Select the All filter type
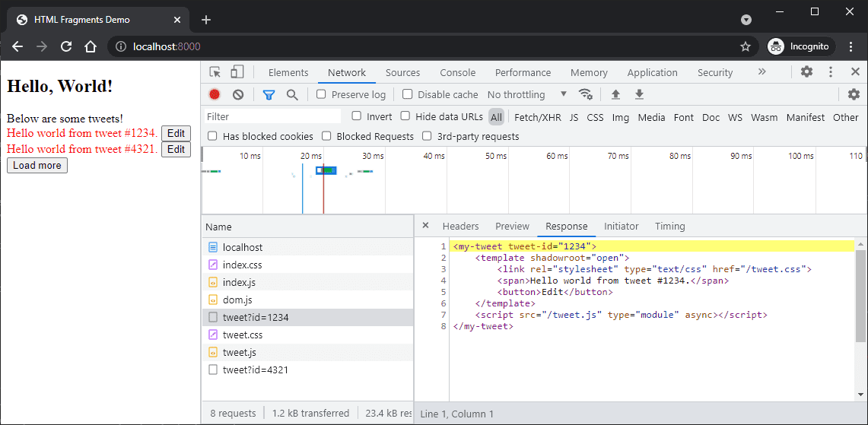Viewport: 868px width, 425px height. tap(496, 117)
